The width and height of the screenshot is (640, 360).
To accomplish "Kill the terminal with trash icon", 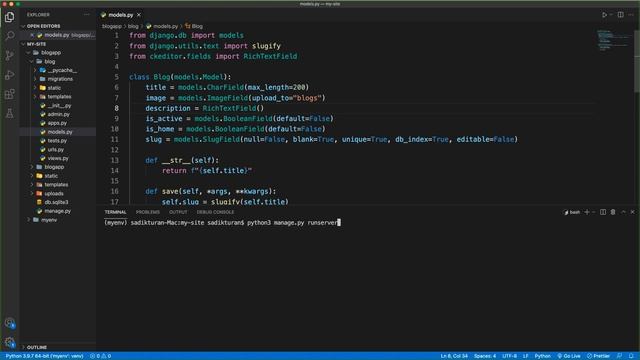I will pyautogui.click(x=613, y=212).
